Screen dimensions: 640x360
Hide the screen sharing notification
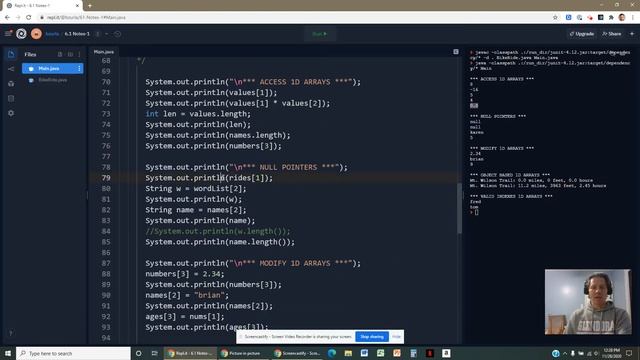tap(396, 337)
